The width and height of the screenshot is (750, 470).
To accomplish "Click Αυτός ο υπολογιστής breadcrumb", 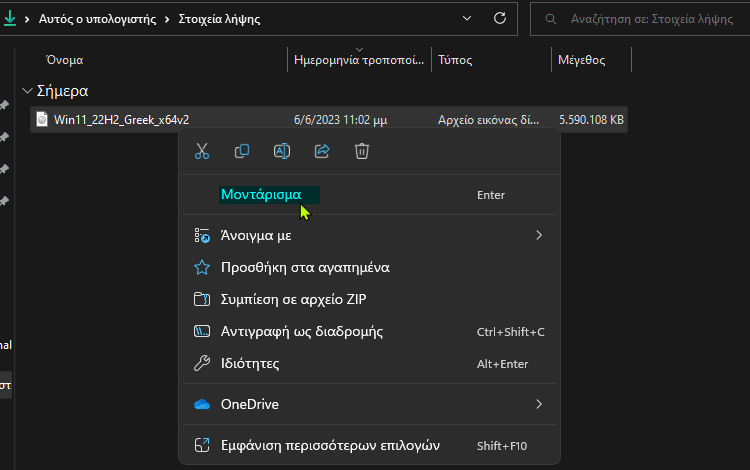I will (x=98, y=19).
